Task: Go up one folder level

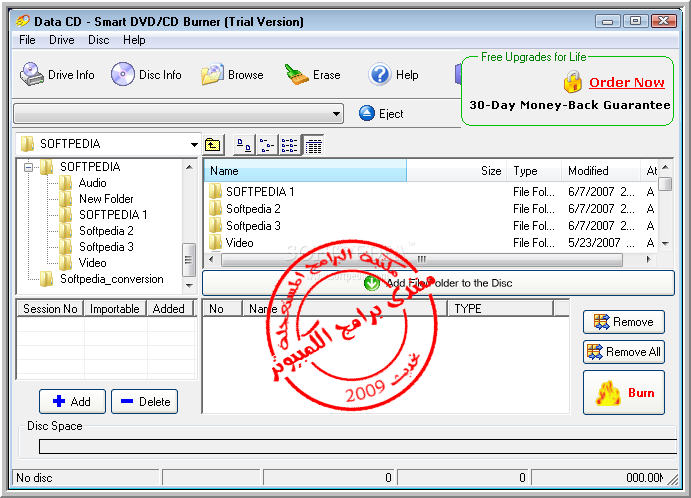Action: 213,145
